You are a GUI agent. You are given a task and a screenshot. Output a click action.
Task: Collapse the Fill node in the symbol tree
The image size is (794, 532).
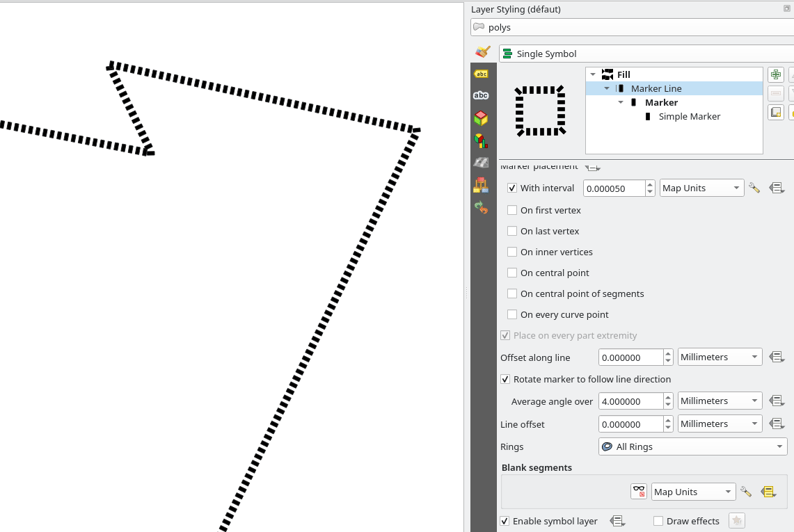point(593,74)
